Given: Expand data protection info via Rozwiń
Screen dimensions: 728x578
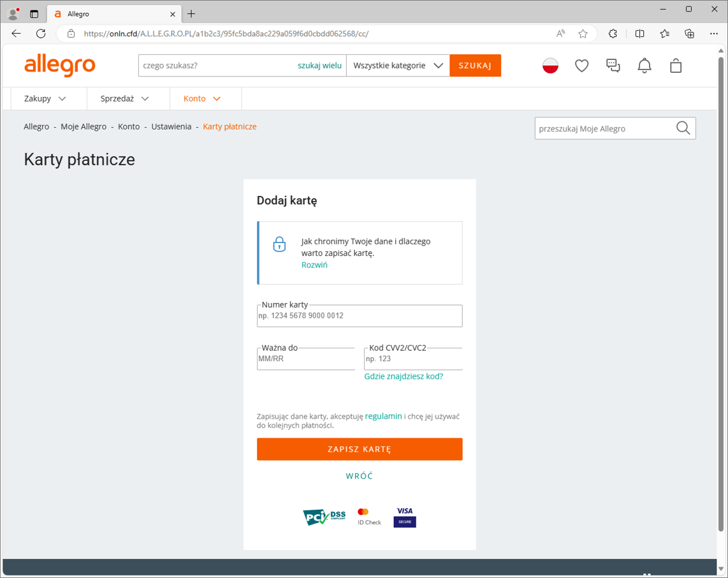Looking at the screenshot, I should (x=314, y=265).
